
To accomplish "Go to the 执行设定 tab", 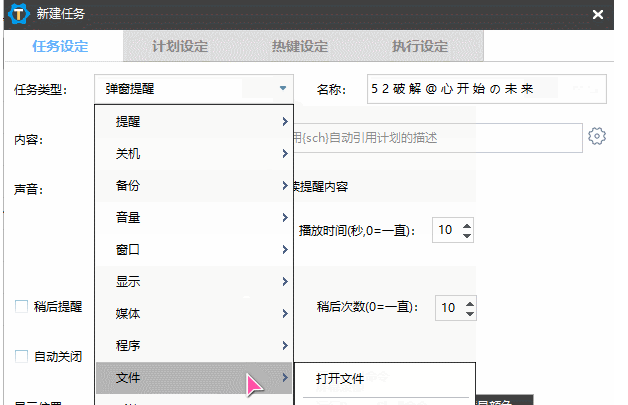I will pos(420,47).
